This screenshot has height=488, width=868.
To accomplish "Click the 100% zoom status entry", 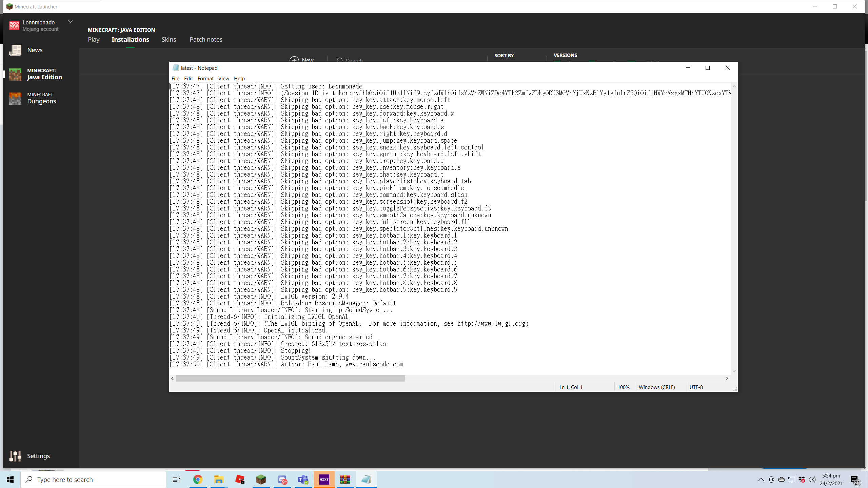I will (623, 387).
